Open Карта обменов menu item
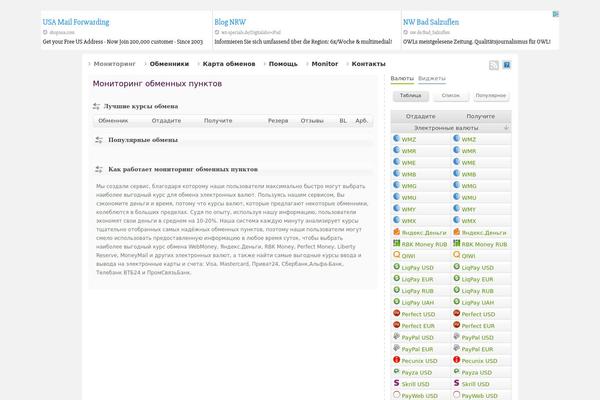Screen dimensions: 600x400 [229, 64]
